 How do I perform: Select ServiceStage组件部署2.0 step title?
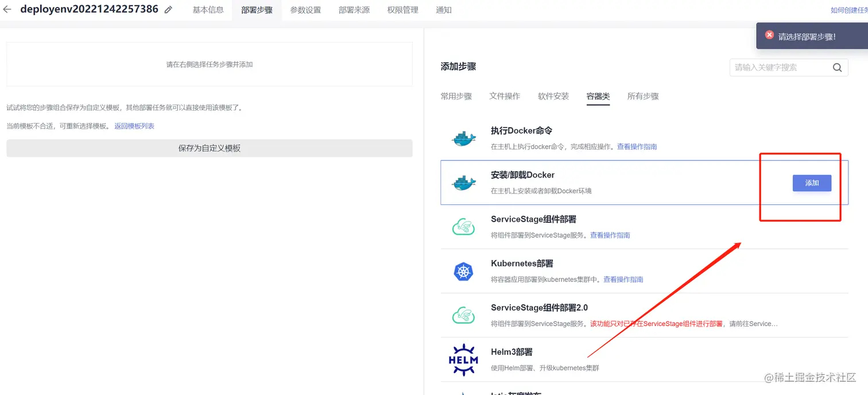[539, 308]
